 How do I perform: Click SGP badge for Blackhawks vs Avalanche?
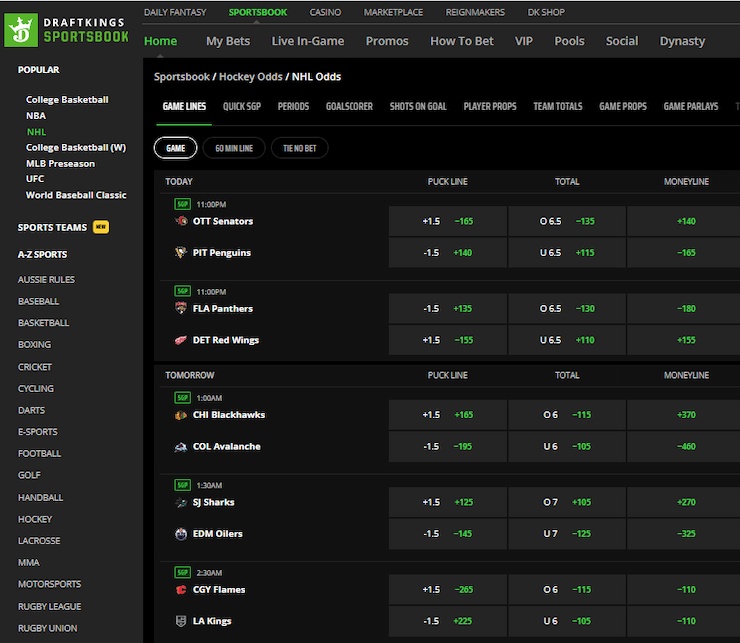pyautogui.click(x=183, y=398)
